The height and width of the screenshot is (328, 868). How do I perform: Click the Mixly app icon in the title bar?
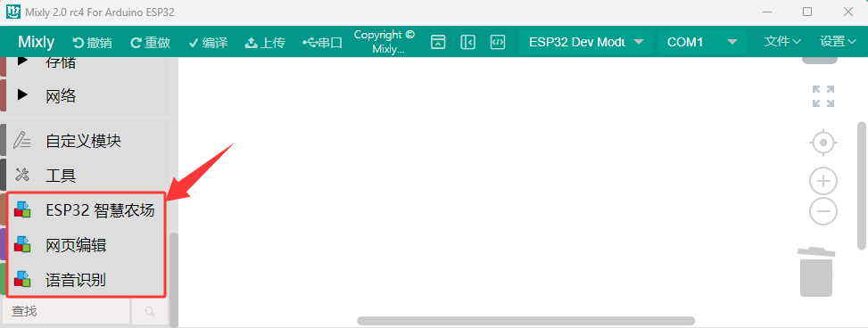click(13, 12)
